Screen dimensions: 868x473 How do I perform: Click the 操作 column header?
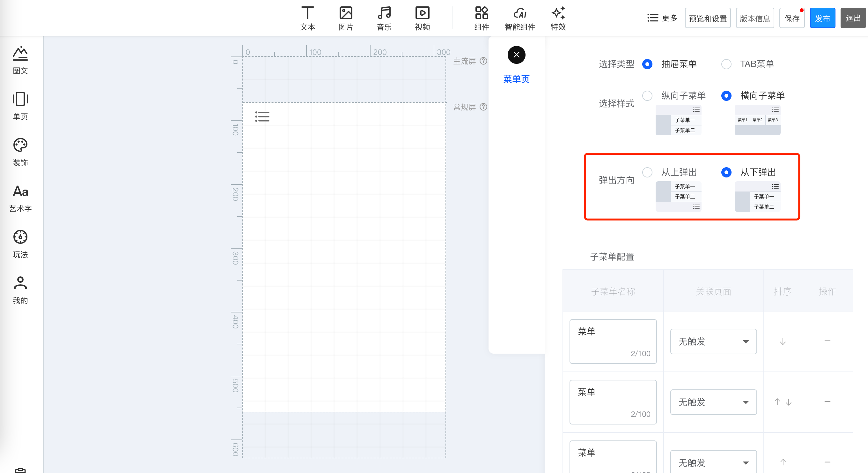click(827, 291)
